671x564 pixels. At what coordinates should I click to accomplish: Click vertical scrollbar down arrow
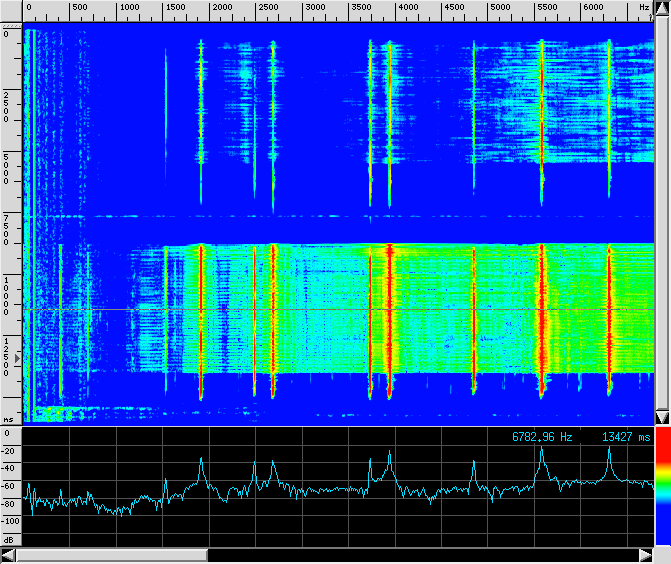click(662, 416)
